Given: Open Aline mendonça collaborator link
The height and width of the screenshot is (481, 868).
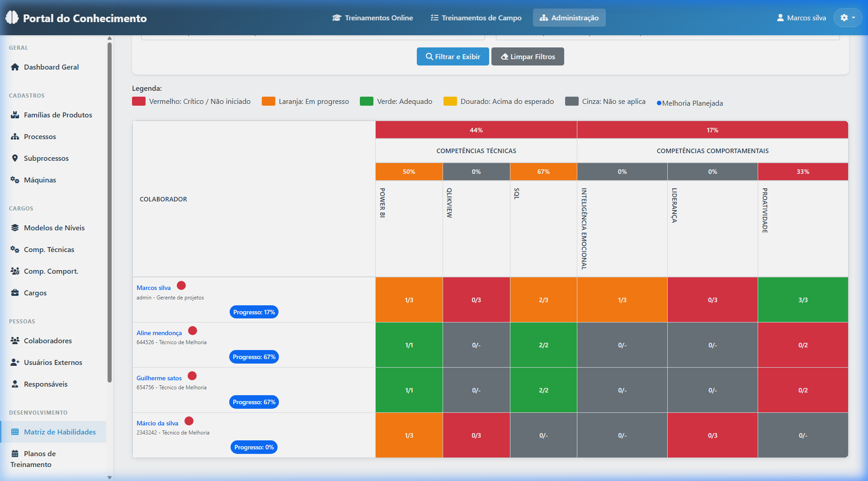Looking at the screenshot, I should [x=159, y=333].
